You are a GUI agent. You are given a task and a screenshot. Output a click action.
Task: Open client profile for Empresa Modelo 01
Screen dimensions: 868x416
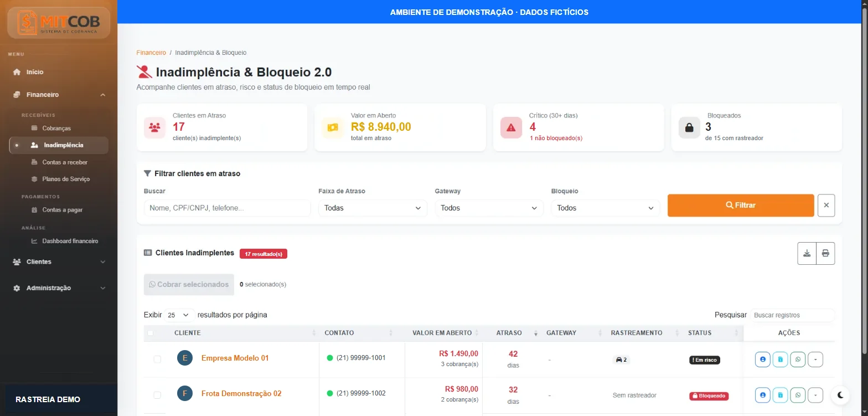[762, 359]
